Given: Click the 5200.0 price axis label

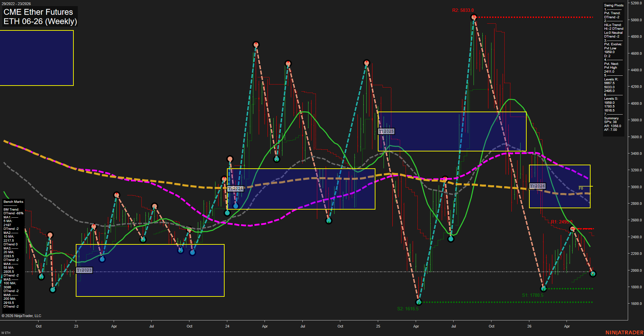Looking at the screenshot, I should [x=636, y=3].
